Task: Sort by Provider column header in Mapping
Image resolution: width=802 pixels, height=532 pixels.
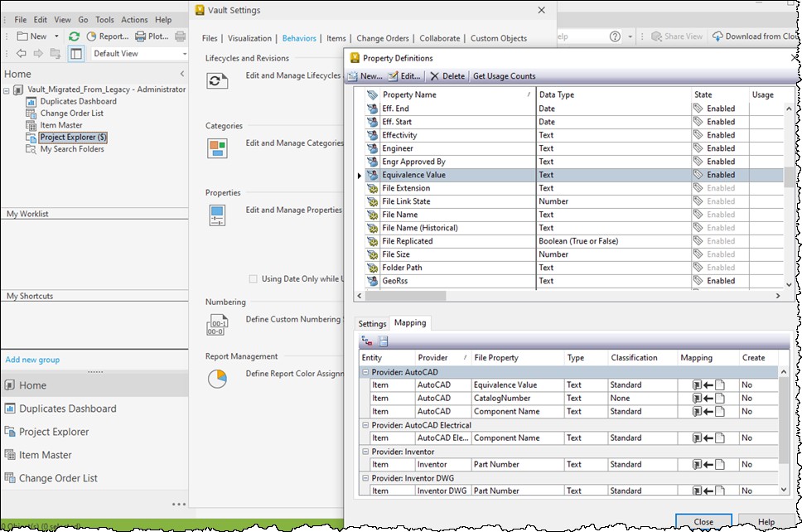Action: pyautogui.click(x=443, y=357)
